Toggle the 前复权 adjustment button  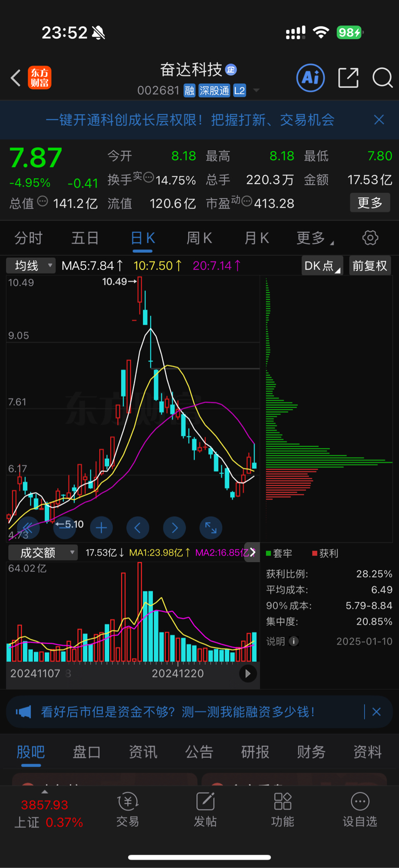(x=370, y=266)
